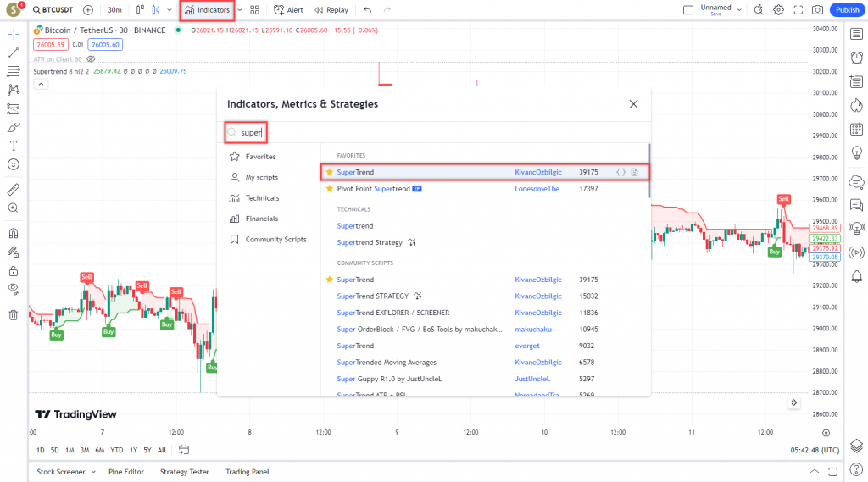Open the watchlist panel icon
The image size is (868, 482).
click(856, 35)
